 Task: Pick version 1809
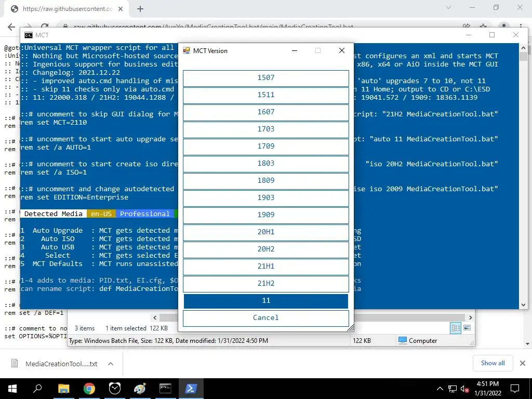pos(265,181)
